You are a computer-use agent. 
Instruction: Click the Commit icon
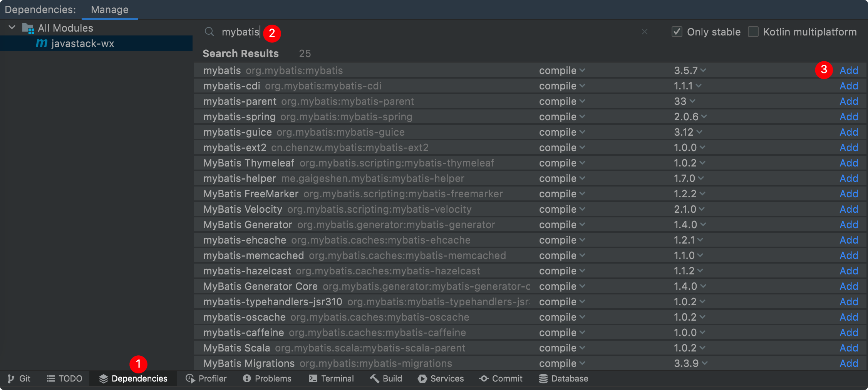[484, 379]
